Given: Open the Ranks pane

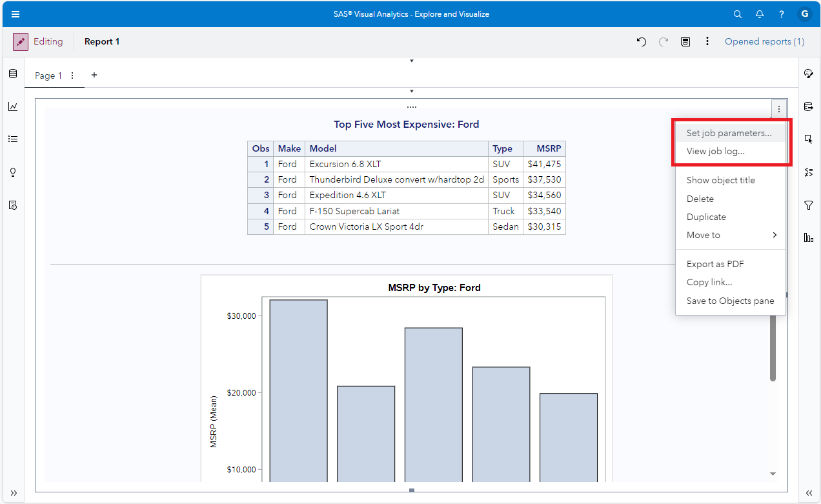Looking at the screenshot, I should coord(809,237).
